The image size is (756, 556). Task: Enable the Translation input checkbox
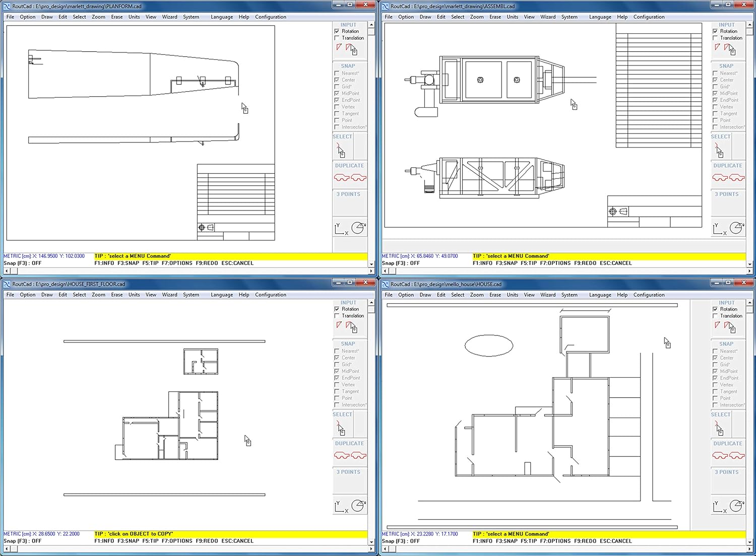[337, 38]
